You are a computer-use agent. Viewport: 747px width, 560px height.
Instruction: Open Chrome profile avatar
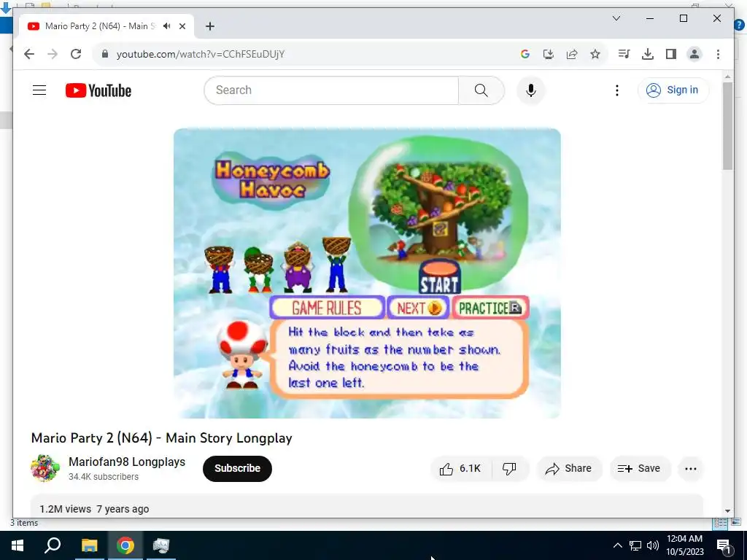[x=694, y=54]
